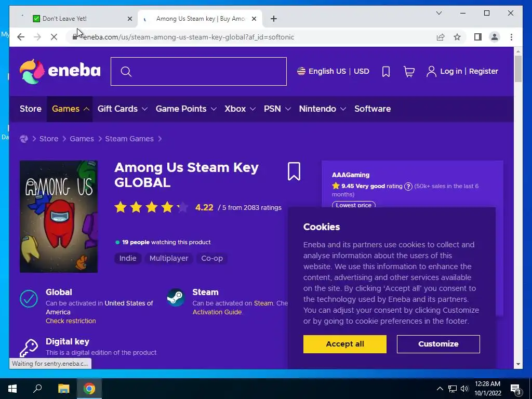The height and width of the screenshot is (399, 532).
Task: Click the Digital key icon
Action: click(29, 348)
